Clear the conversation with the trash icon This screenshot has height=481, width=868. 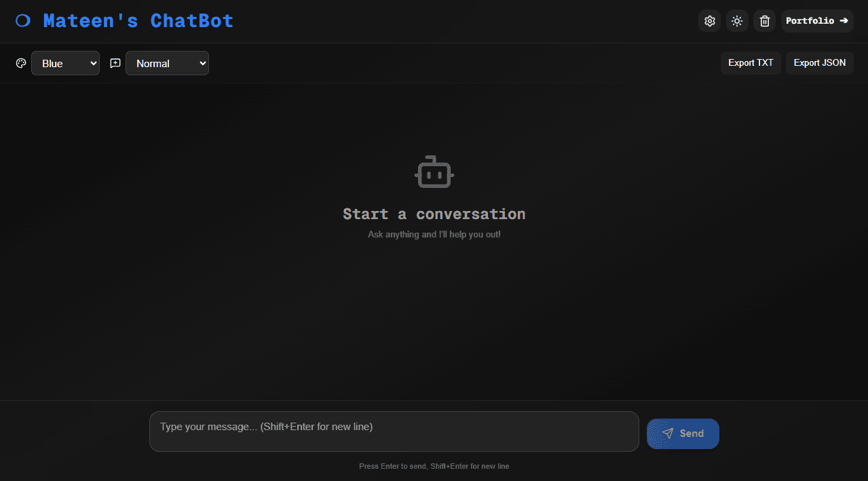coord(764,20)
